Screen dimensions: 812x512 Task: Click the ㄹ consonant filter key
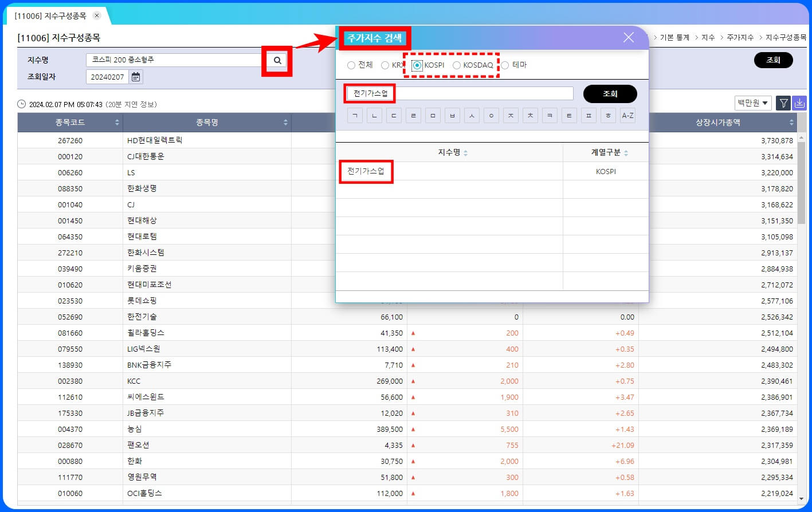pos(413,115)
